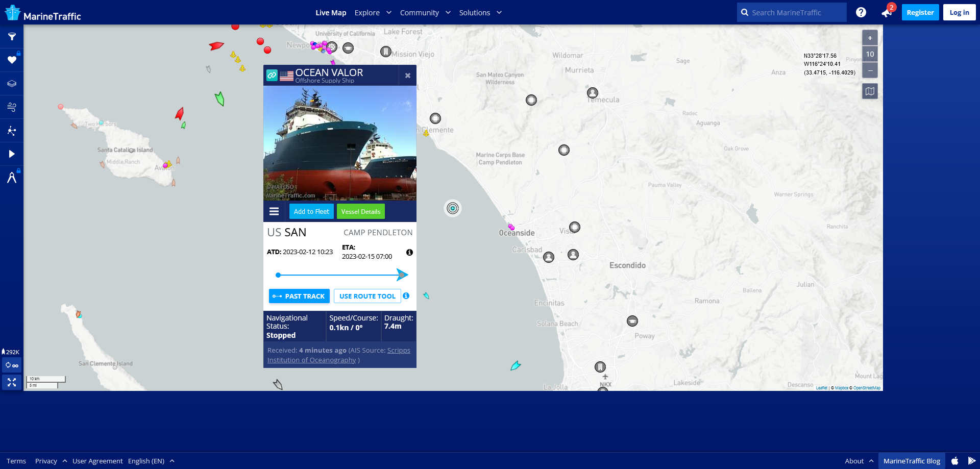Expand map to fullscreen icon
This screenshot has height=469, width=980.
tap(12, 382)
